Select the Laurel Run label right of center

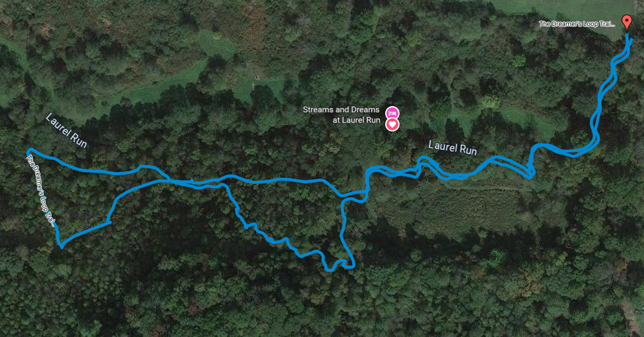point(453,147)
